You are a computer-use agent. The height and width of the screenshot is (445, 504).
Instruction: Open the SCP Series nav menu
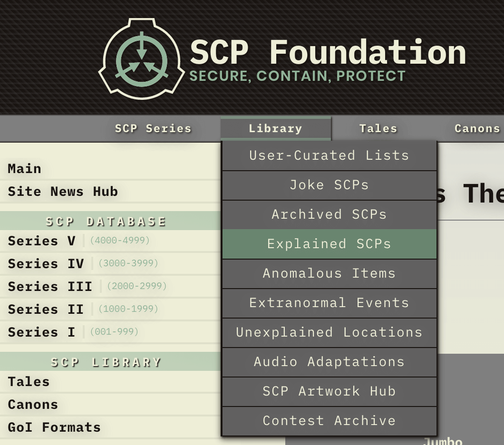pyautogui.click(x=153, y=128)
